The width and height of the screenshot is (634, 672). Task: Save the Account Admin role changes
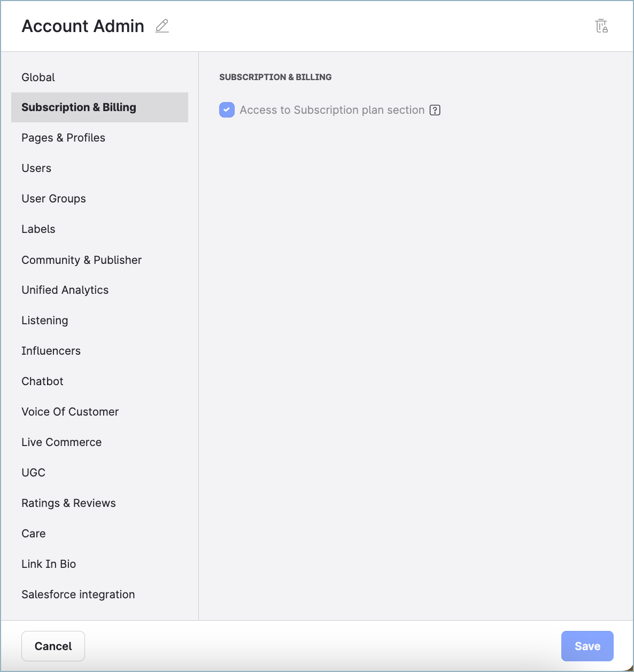(x=587, y=646)
